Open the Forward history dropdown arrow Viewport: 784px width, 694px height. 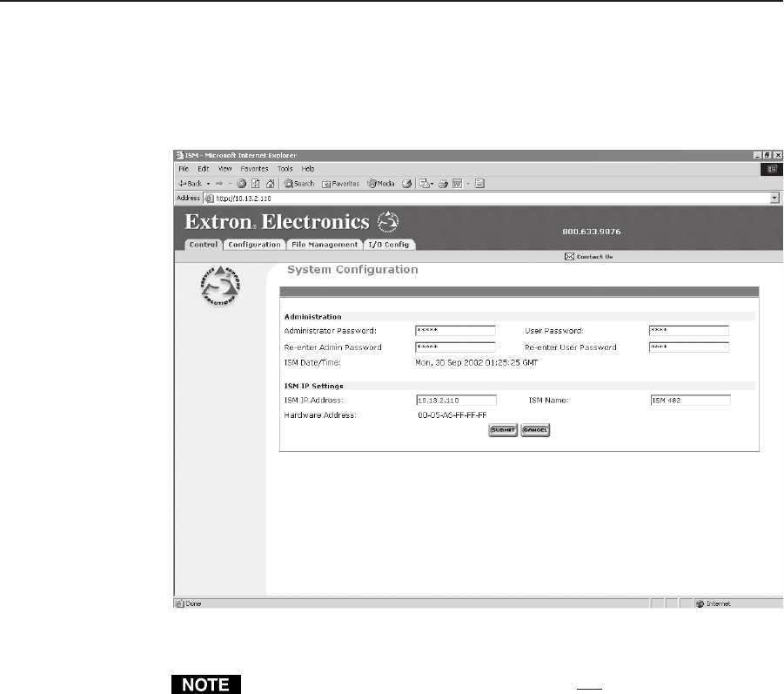230,184
